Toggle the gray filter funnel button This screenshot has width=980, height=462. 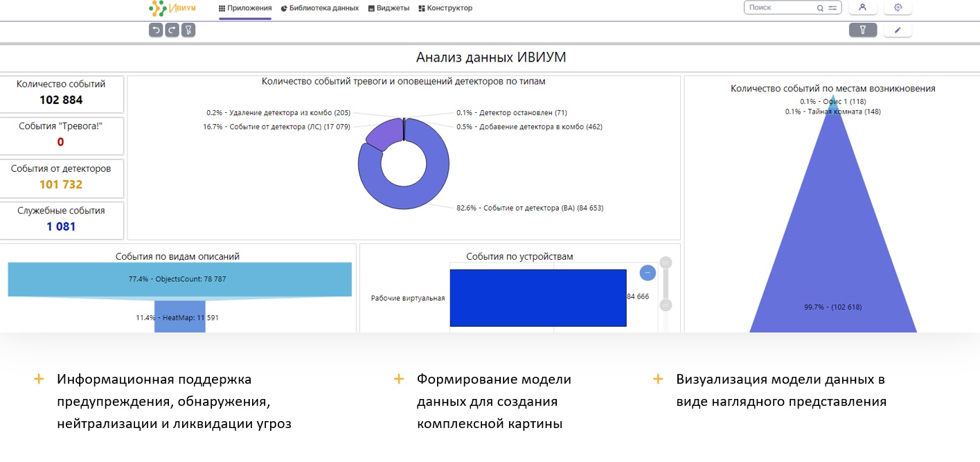point(863,30)
